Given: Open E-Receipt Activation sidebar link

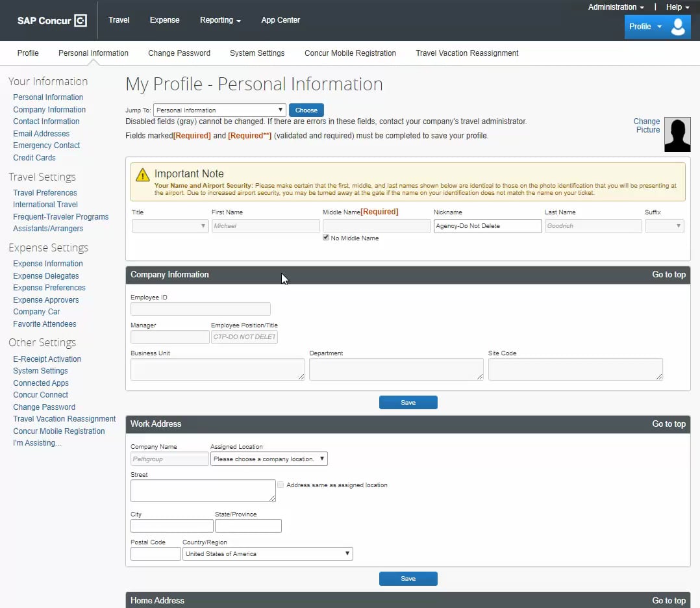Looking at the screenshot, I should 47,359.
